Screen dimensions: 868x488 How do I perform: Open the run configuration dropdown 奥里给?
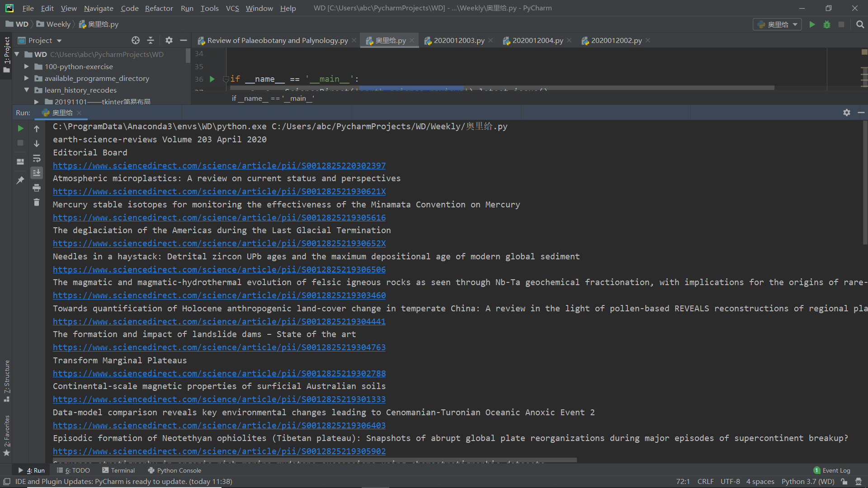777,24
